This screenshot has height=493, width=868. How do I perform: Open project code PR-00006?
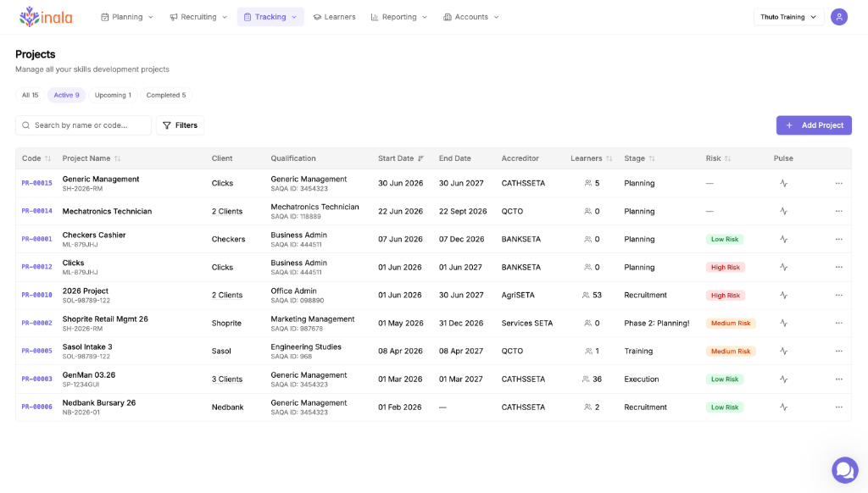pos(36,407)
